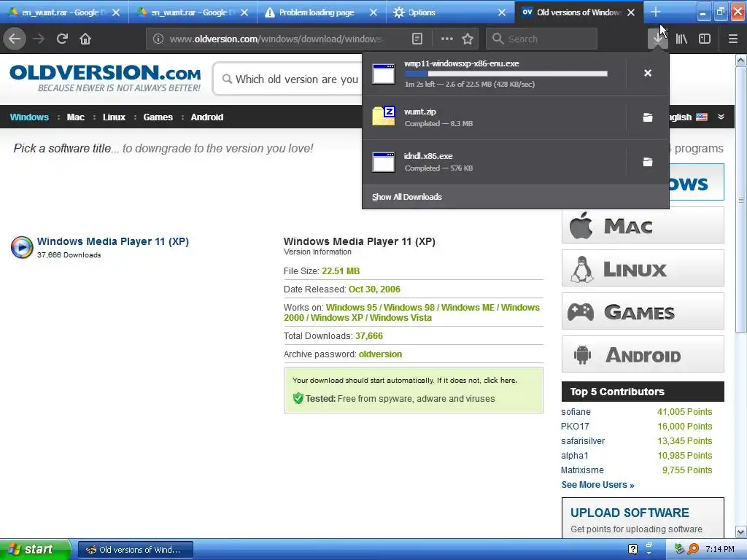The width and height of the screenshot is (747, 560).
Task: Click the forward navigation arrow
Action: coord(39,39)
